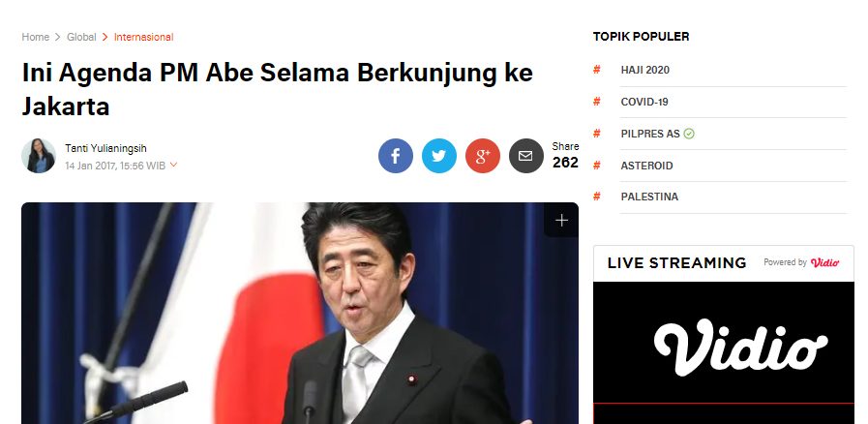868x424 pixels.
Task: Click breadcrumb chevron after Global
Action: pos(105,37)
